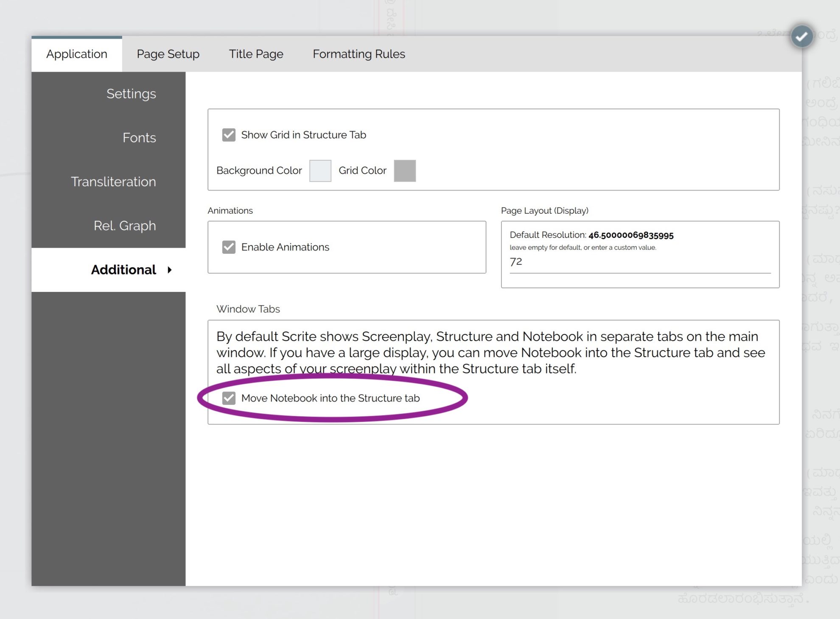Pick a new Background Color swatch

[320, 171]
